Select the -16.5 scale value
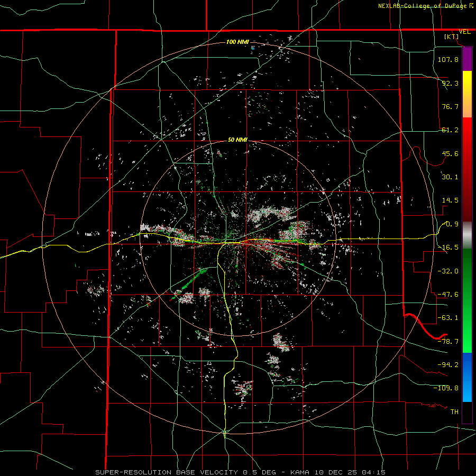This screenshot has height=476, width=476. coord(448,248)
